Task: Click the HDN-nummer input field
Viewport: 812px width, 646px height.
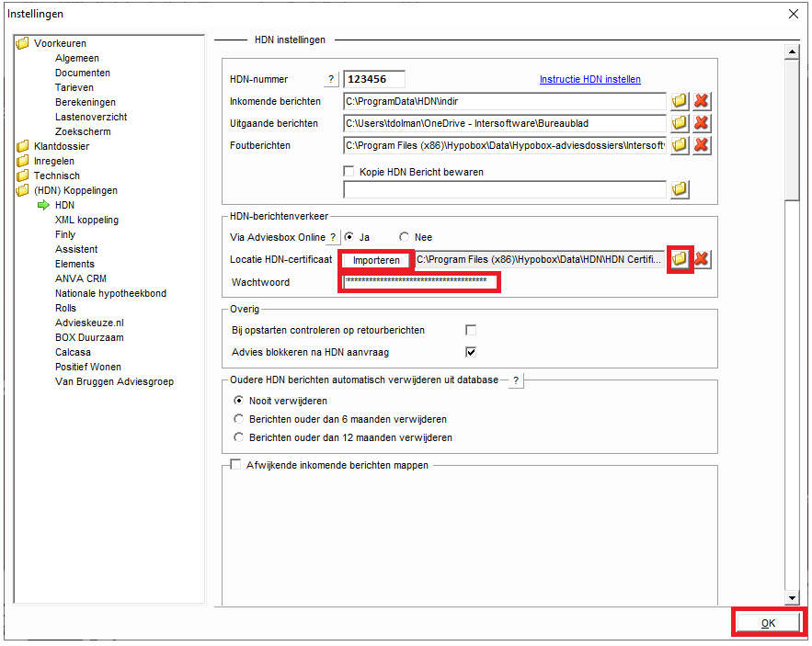Action: coord(374,79)
